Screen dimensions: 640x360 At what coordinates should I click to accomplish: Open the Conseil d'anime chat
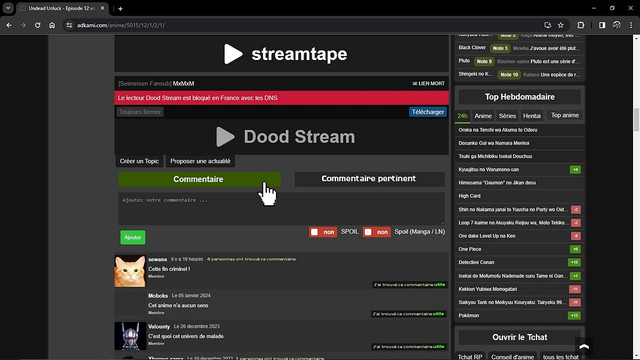(513, 357)
